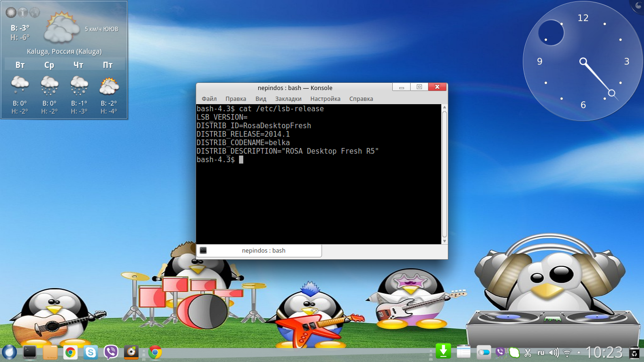644x362 pixels.
Task: Click the 'DISTRIB_RELEASE=2014.1' terminal line
Action: tap(243, 134)
